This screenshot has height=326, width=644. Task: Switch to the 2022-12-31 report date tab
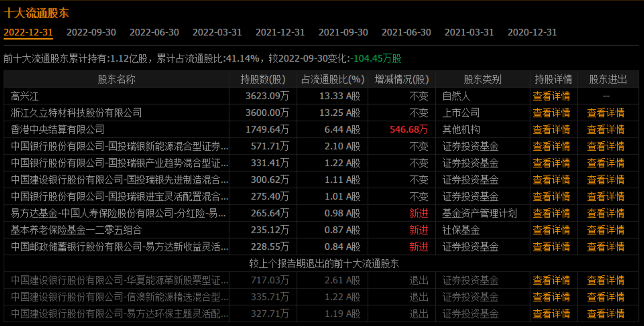[28, 32]
